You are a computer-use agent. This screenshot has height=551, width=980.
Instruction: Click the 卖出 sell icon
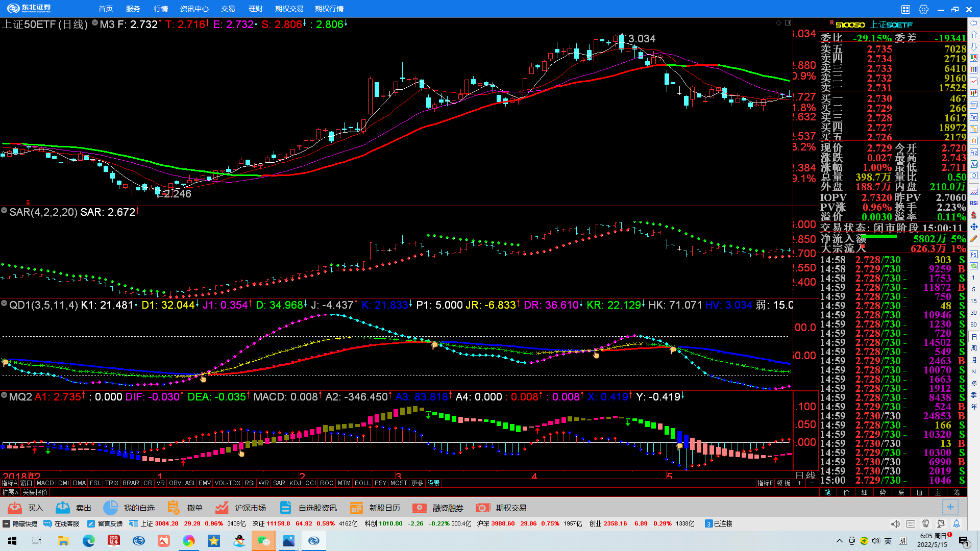(x=63, y=508)
